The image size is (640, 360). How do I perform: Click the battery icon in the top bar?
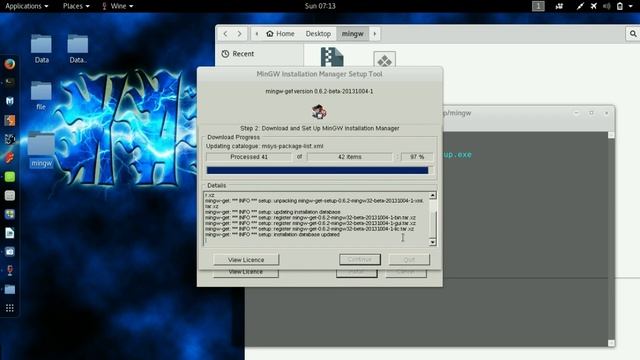click(x=620, y=6)
